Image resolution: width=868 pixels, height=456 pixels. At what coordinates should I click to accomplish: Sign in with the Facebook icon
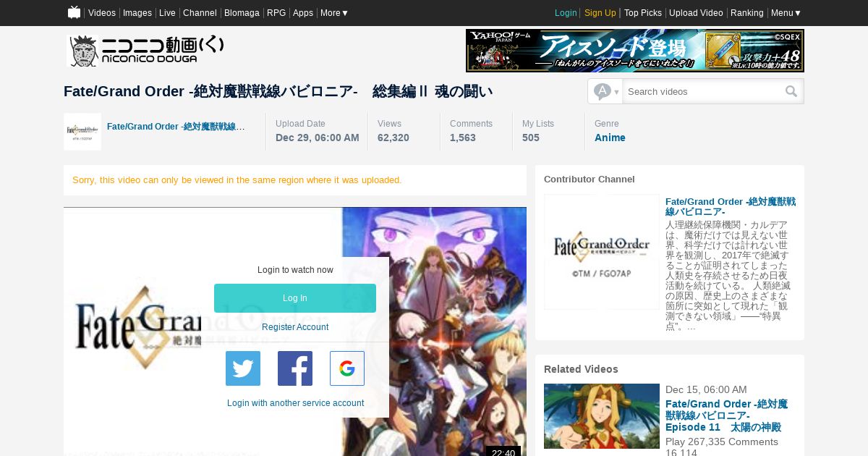tap(295, 368)
